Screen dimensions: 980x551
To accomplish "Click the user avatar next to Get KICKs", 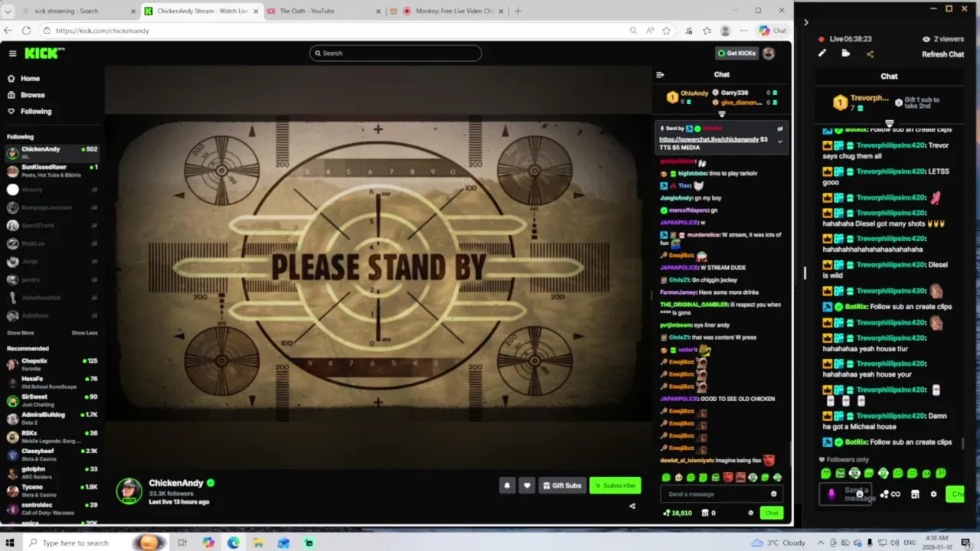I will [769, 53].
